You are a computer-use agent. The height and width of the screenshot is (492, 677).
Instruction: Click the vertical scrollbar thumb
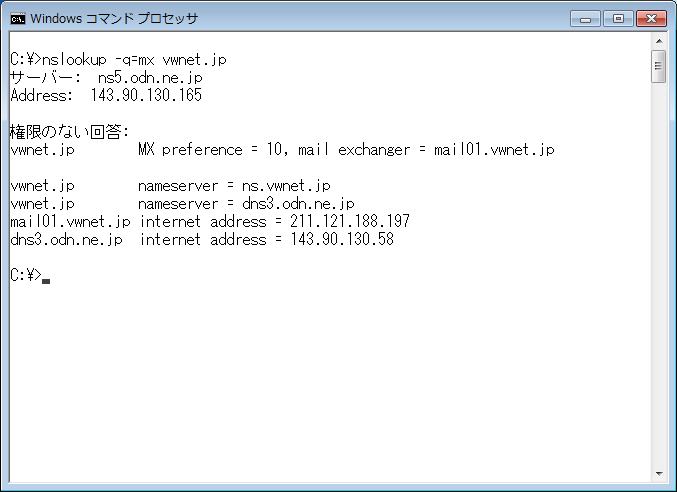[659, 66]
